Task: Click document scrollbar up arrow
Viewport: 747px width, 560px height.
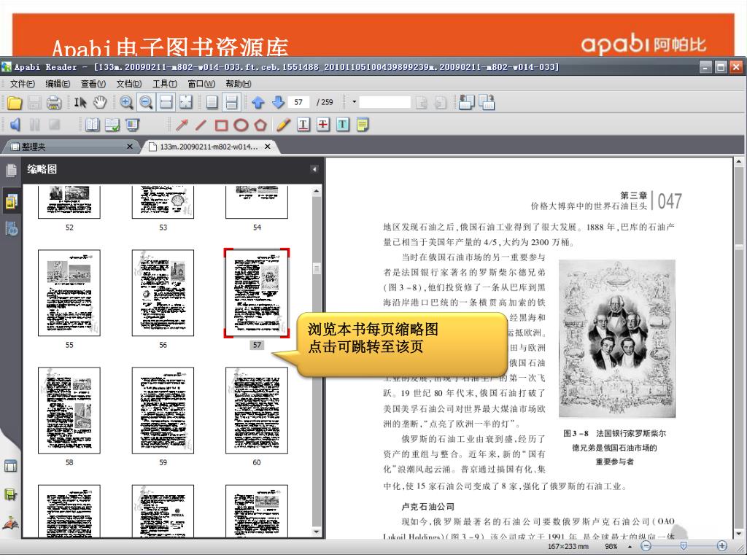Action: point(739,162)
